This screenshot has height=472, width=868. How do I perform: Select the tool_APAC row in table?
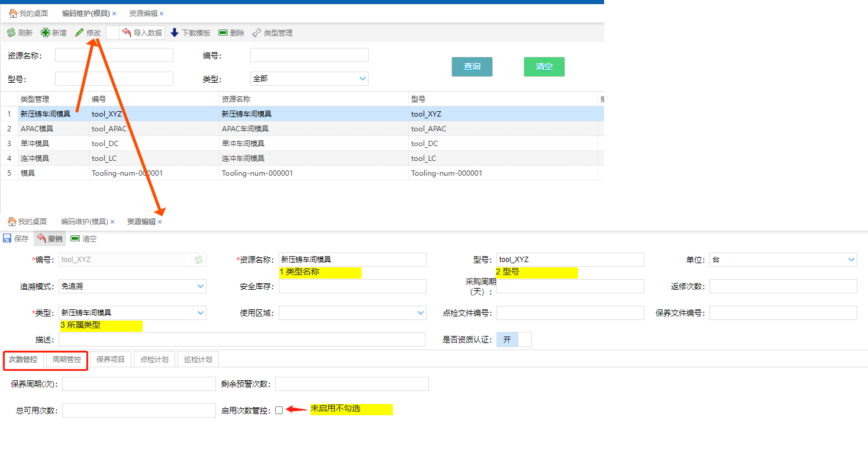tap(109, 129)
